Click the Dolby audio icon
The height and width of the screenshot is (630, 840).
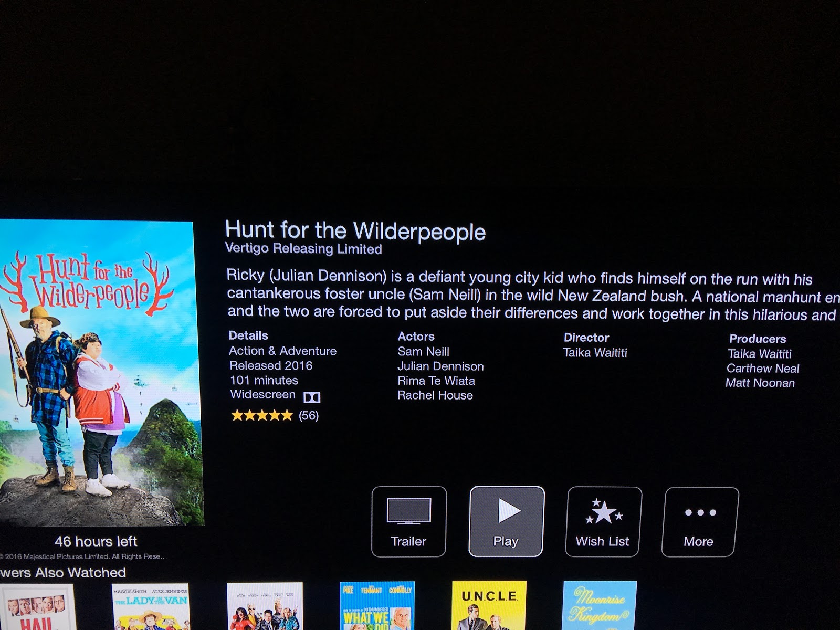click(x=312, y=397)
